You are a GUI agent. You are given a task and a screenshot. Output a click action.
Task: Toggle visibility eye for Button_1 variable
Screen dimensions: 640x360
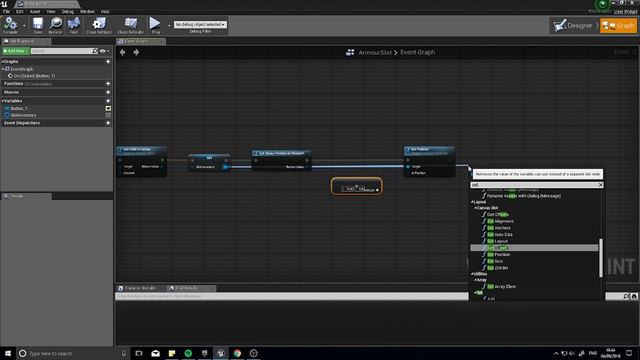coord(108,109)
